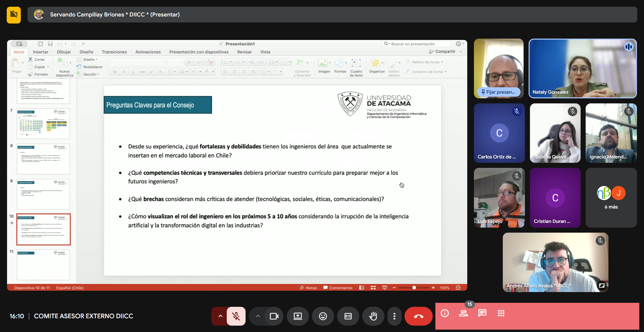644x332 pixels.
Task: Click the Fijar presentación button
Action: (x=498, y=92)
